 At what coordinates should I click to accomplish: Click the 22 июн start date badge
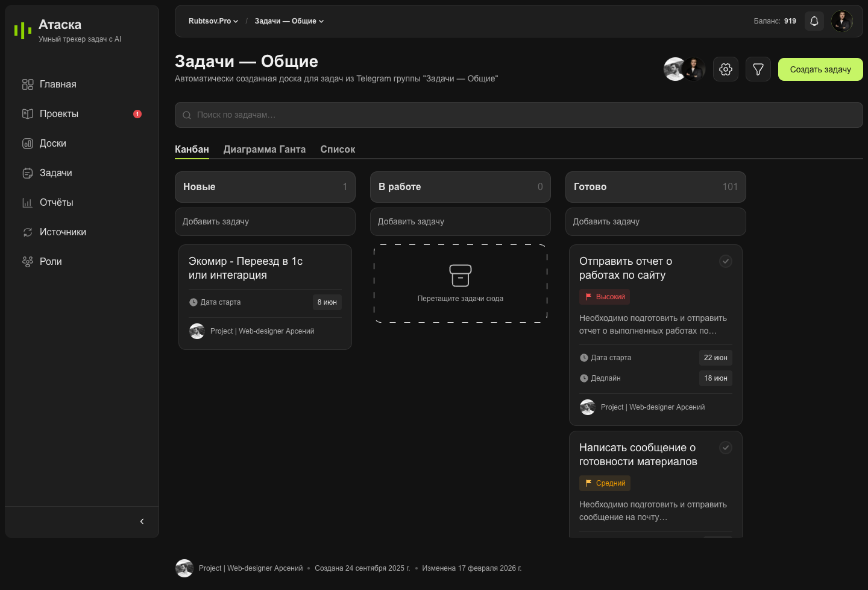coord(715,358)
